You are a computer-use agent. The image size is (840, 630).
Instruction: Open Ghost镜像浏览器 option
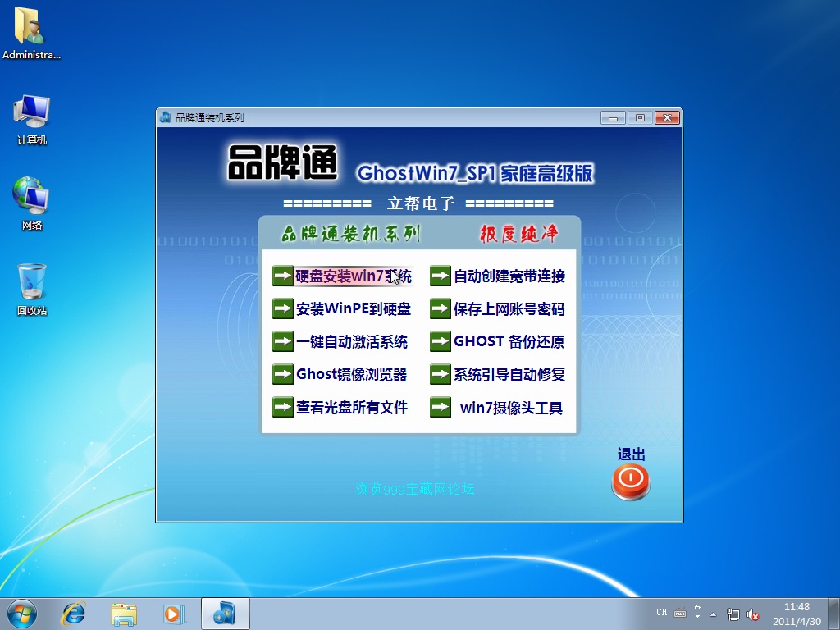[351, 374]
